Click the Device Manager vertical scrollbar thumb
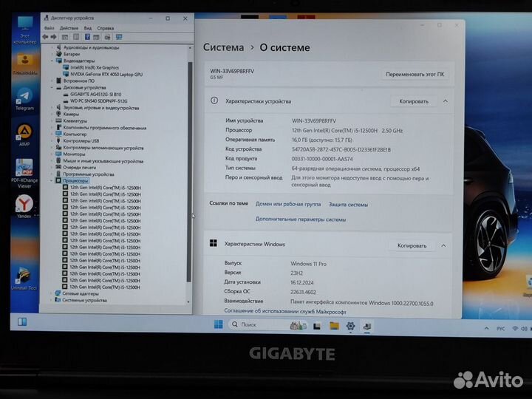The width and height of the screenshot is (532, 399). (190, 171)
